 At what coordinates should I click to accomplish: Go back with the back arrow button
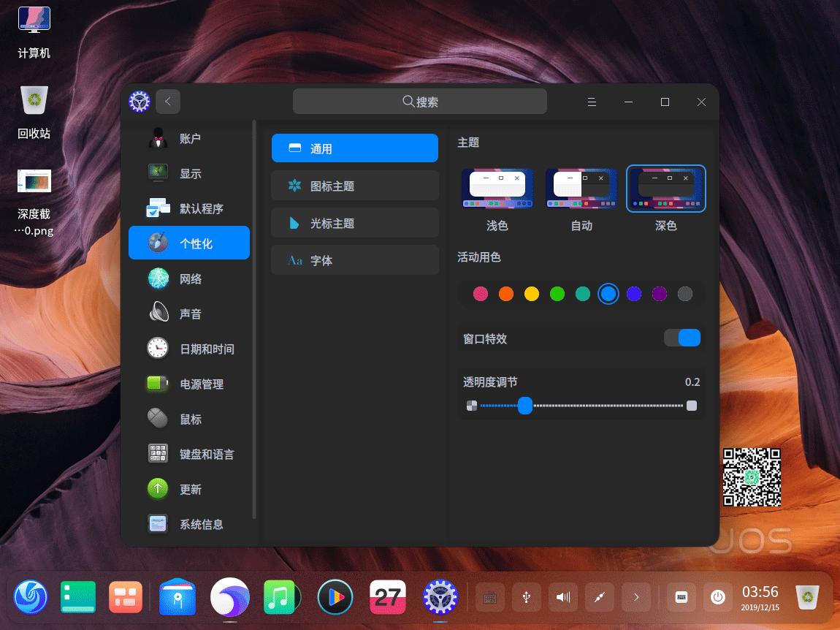point(168,102)
